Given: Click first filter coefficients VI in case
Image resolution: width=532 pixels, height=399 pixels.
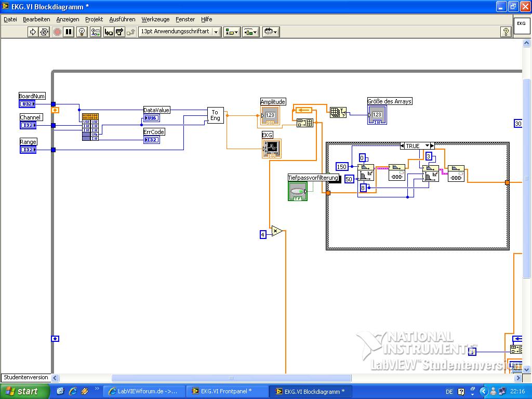Looking at the screenshot, I should tap(366, 172).
